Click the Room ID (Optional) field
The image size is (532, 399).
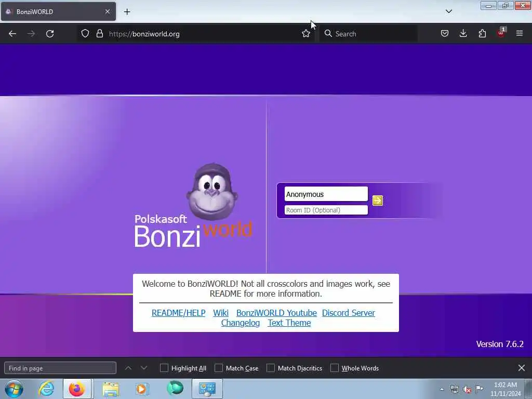[x=326, y=210]
